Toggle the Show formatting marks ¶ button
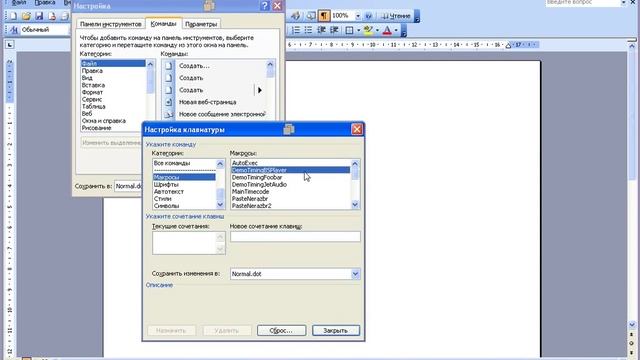This screenshot has height=360, width=640. pos(324,16)
